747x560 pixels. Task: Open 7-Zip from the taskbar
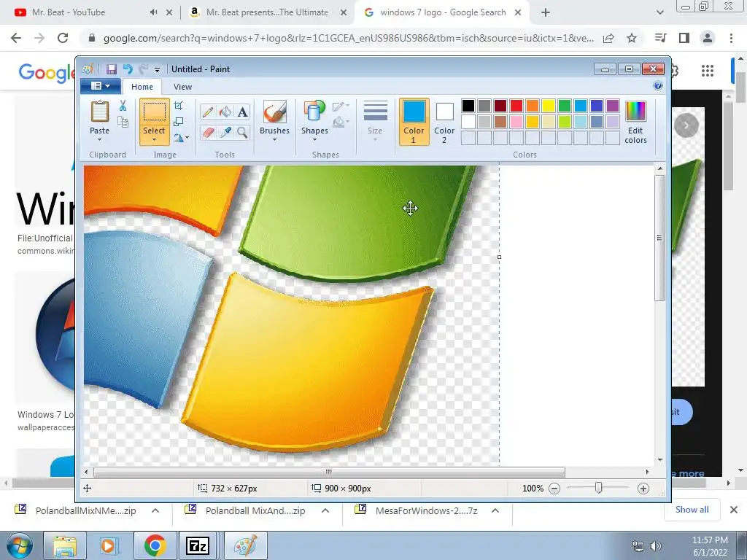(198, 545)
